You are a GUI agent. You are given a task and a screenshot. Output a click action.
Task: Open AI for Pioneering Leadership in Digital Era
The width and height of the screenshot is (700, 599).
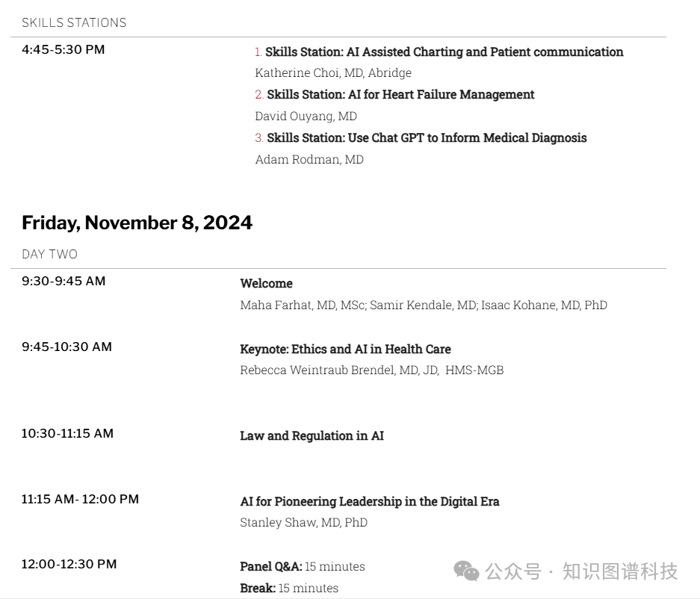pos(369,501)
